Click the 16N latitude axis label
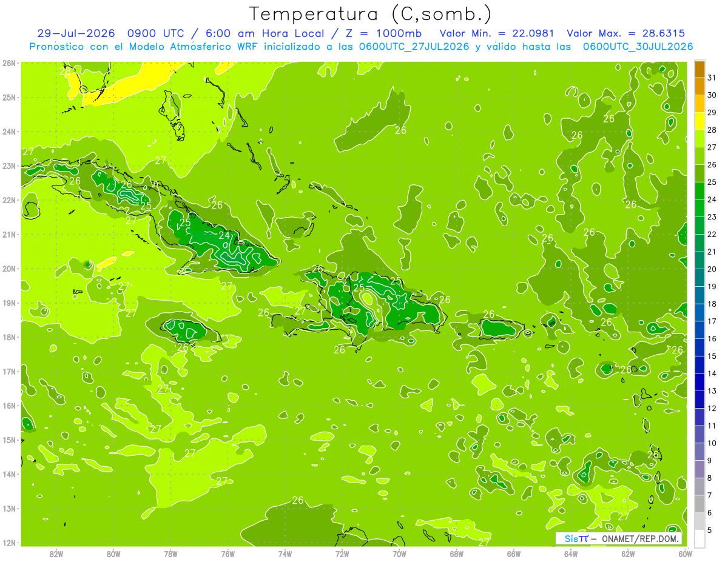The height and width of the screenshot is (562, 728). coord(8,406)
